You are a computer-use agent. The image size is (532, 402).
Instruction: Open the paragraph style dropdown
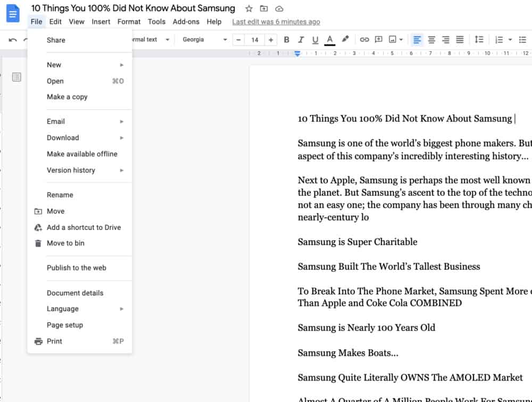point(151,40)
